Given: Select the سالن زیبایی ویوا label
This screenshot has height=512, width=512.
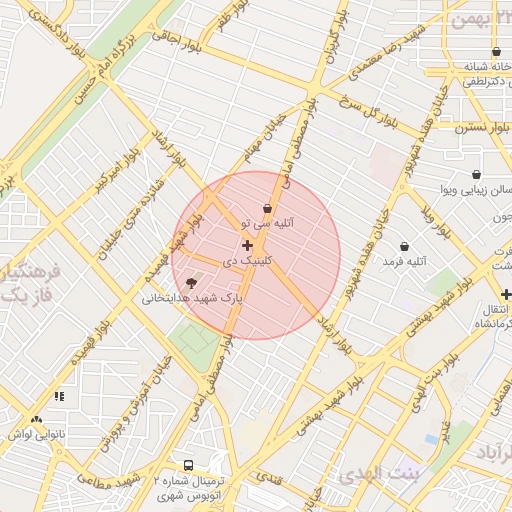Looking at the screenshot, I should 476,190.
